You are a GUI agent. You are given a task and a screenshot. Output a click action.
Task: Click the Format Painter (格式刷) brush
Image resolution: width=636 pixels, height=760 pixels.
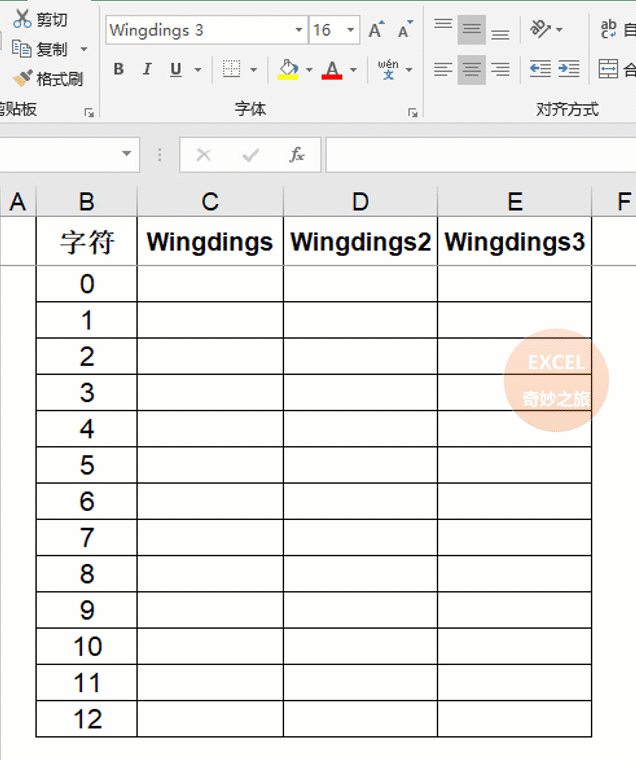point(22,79)
